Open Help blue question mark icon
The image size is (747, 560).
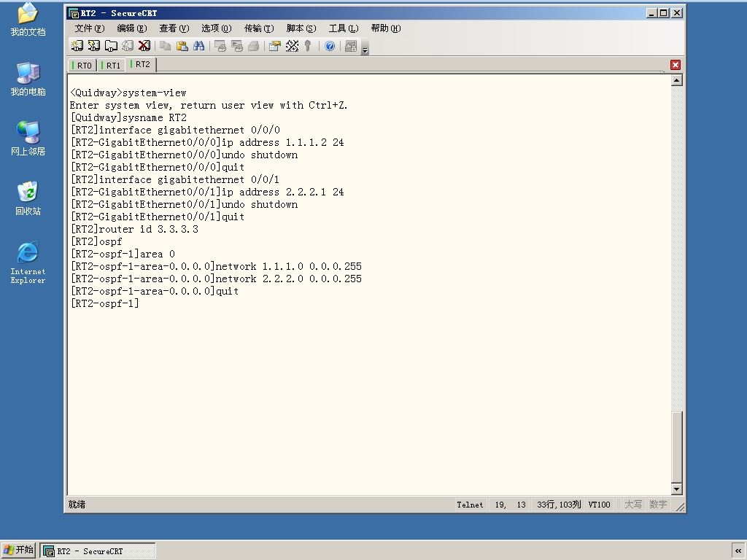329,46
